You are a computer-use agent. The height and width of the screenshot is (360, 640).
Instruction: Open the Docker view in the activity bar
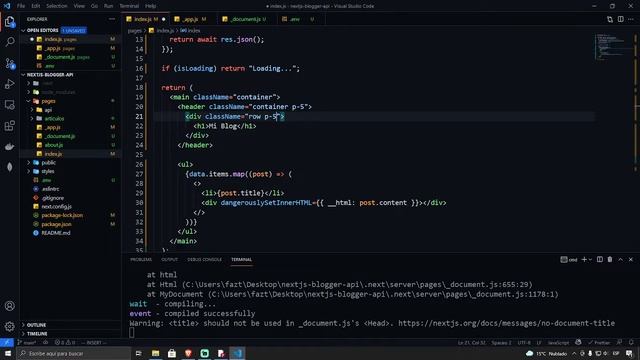click(x=10, y=147)
